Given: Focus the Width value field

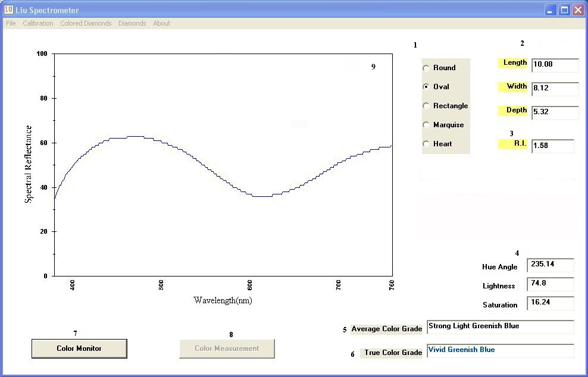Looking at the screenshot, I should [x=555, y=89].
